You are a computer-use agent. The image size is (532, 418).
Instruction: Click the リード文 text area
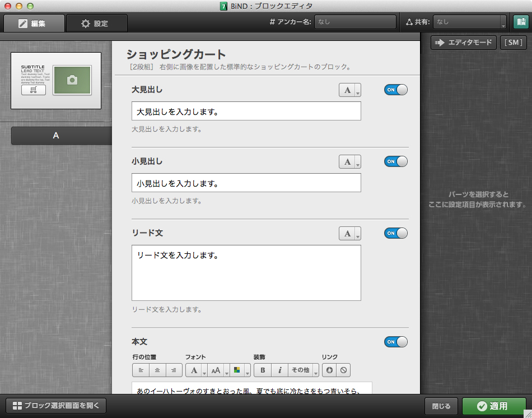coord(246,273)
